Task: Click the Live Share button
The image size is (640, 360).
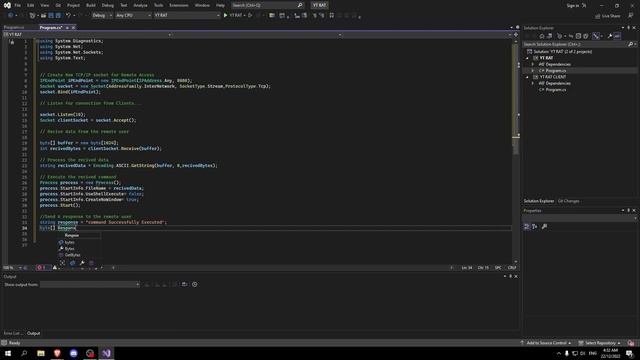Action: 608,16
